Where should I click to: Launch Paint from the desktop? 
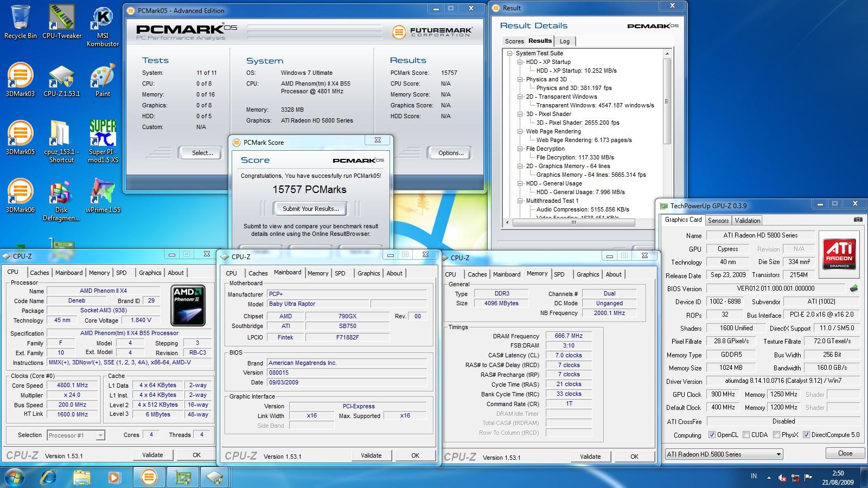tap(103, 80)
